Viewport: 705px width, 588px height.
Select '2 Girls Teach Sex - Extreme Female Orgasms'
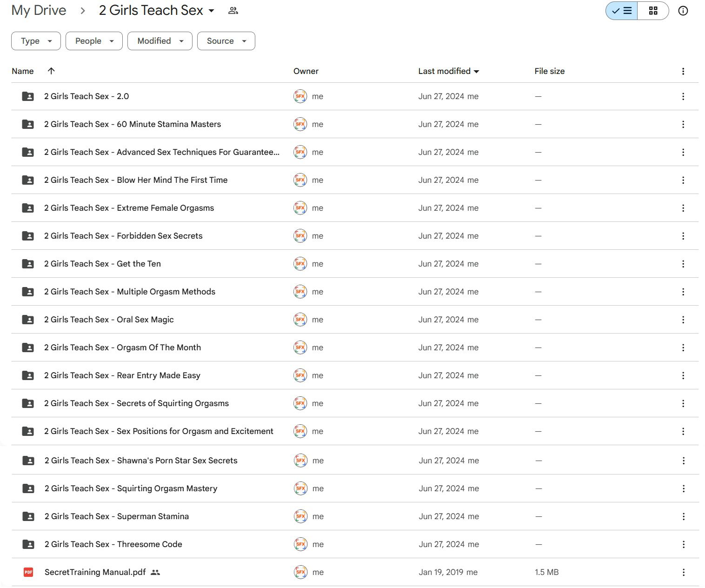coord(129,208)
